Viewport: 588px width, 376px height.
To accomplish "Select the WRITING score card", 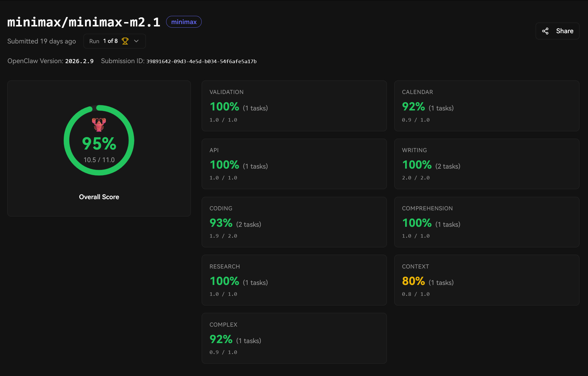I will point(487,164).
